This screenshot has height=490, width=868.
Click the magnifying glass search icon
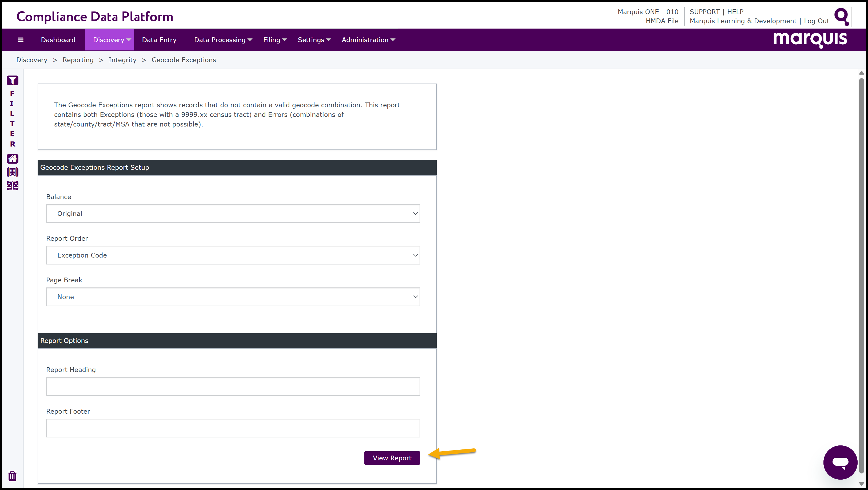point(841,16)
